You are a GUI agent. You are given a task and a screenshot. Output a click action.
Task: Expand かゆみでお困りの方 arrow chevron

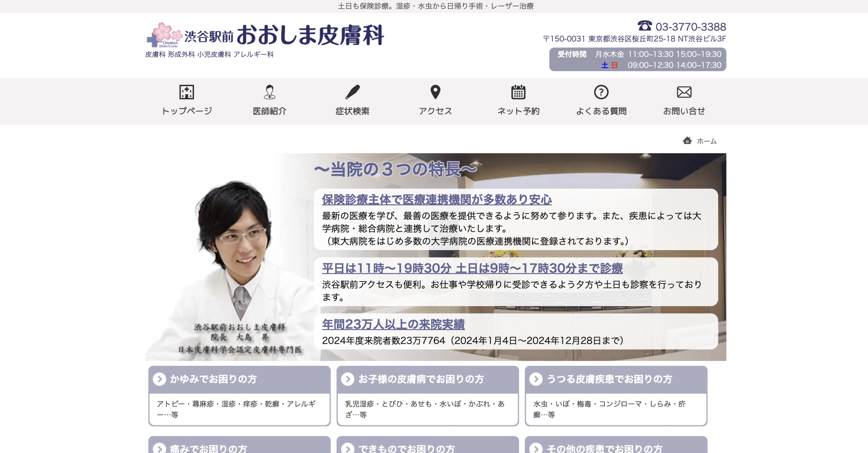tap(159, 379)
